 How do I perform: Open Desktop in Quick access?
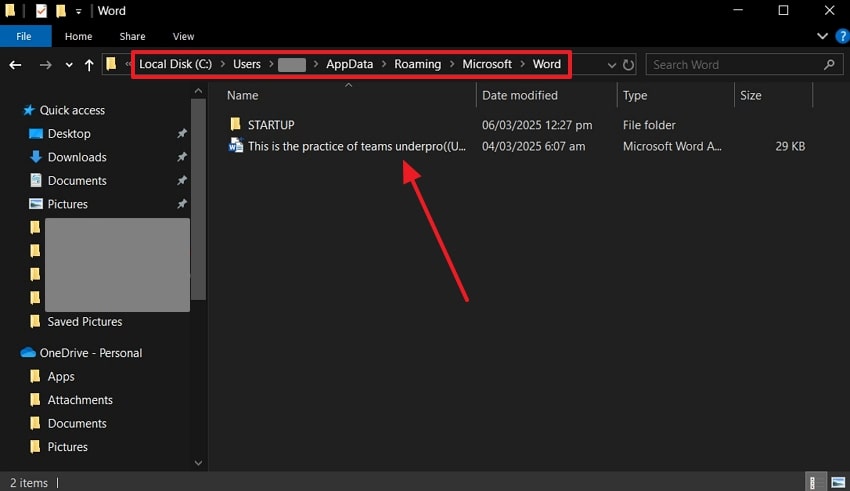click(x=69, y=133)
